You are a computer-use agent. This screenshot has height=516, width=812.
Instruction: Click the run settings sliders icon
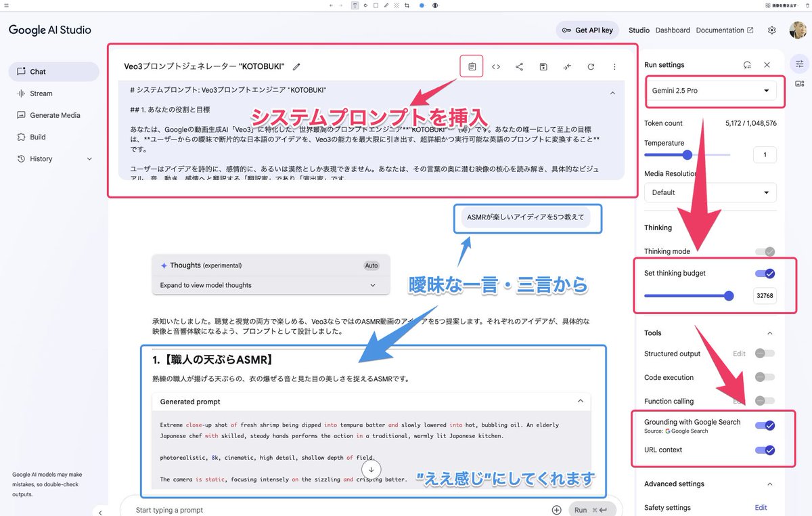800,64
